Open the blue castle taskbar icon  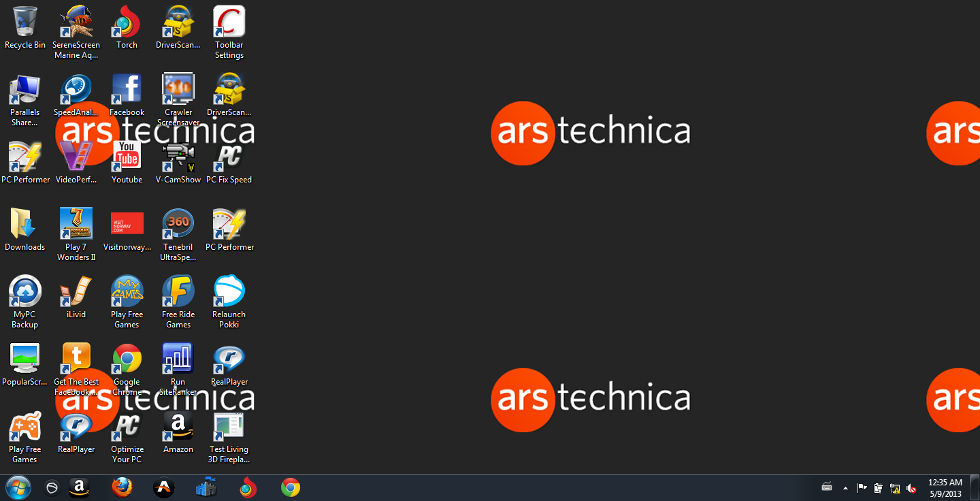point(206,488)
